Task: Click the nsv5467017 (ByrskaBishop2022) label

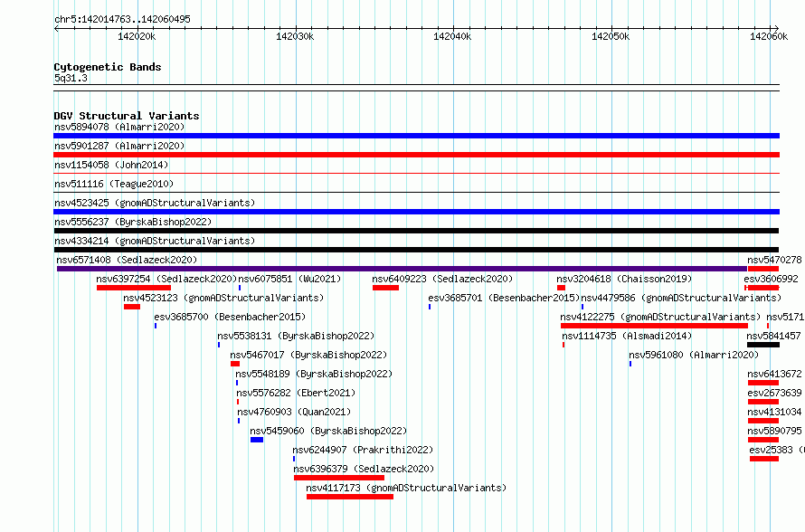Action: click(308, 355)
